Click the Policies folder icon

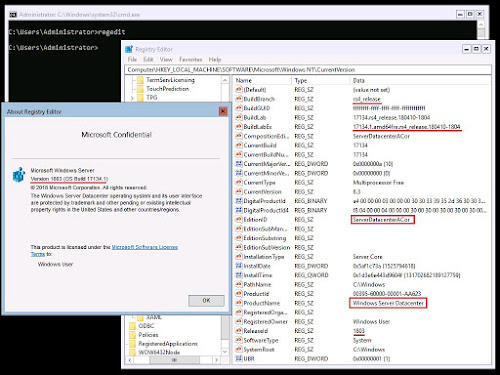pos(132,335)
